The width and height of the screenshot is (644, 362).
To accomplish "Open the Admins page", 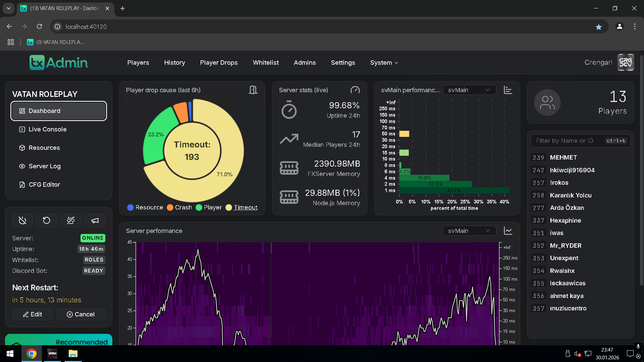I will [305, 63].
